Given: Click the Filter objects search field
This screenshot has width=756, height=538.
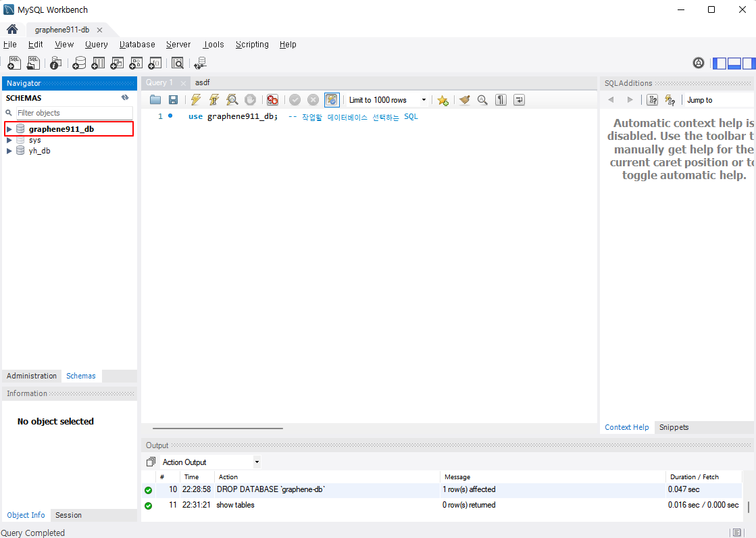Looking at the screenshot, I should click(x=74, y=113).
